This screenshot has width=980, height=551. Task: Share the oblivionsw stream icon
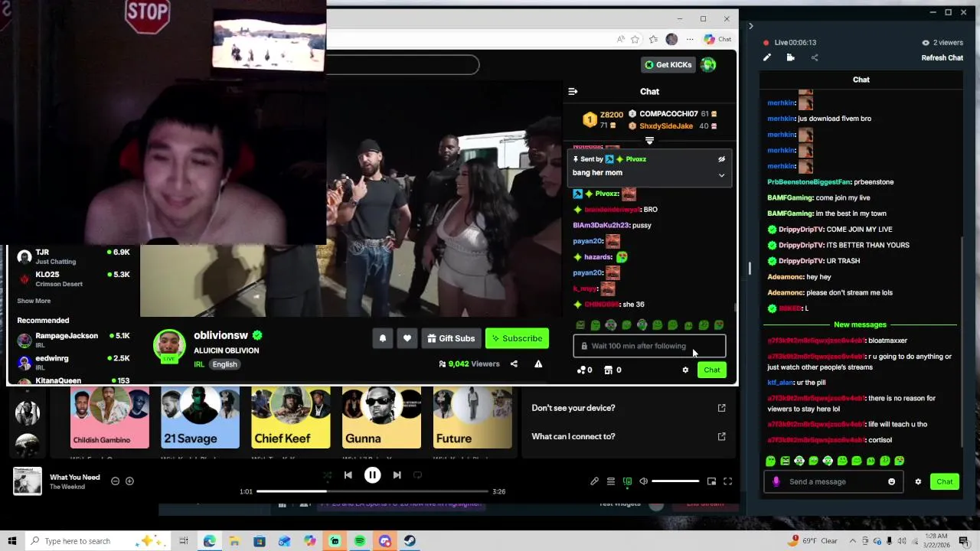pos(514,364)
